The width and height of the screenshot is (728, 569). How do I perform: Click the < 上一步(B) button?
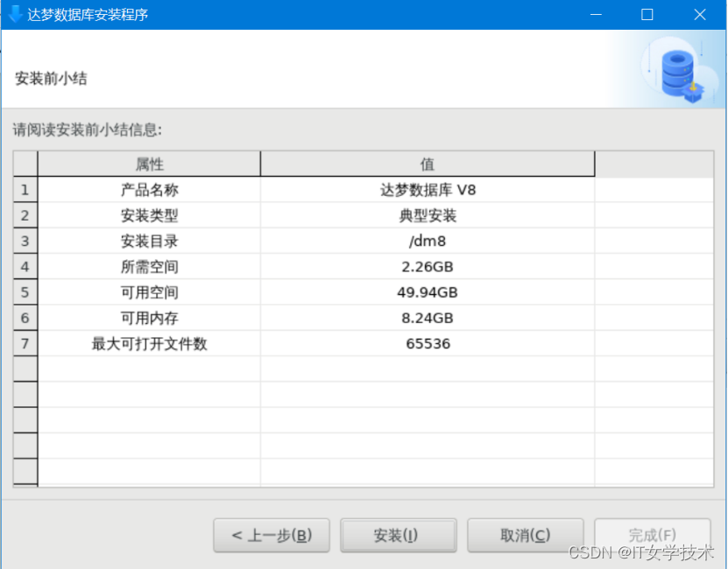tap(271, 535)
